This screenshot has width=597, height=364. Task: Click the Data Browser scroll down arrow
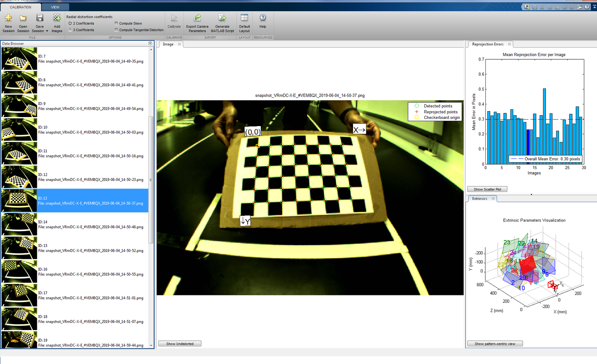tap(151, 345)
